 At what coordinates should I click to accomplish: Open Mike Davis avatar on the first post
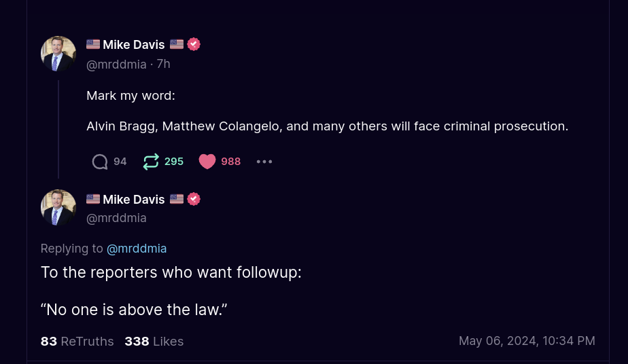coord(58,54)
